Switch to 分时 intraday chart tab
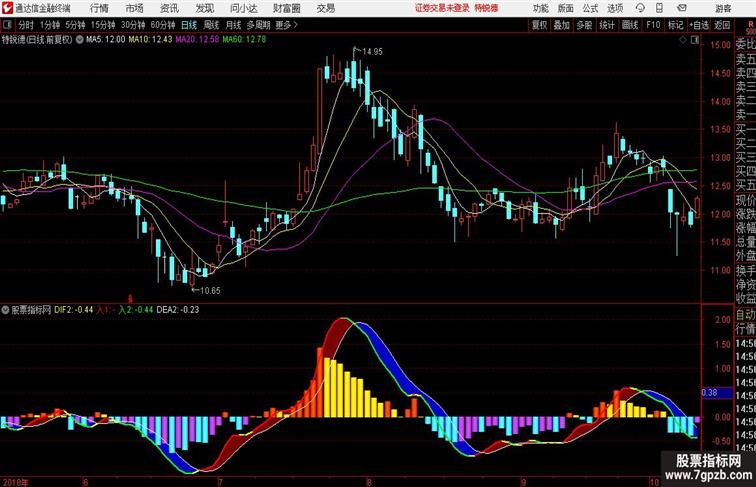This screenshot has width=756, height=487. coord(26,25)
